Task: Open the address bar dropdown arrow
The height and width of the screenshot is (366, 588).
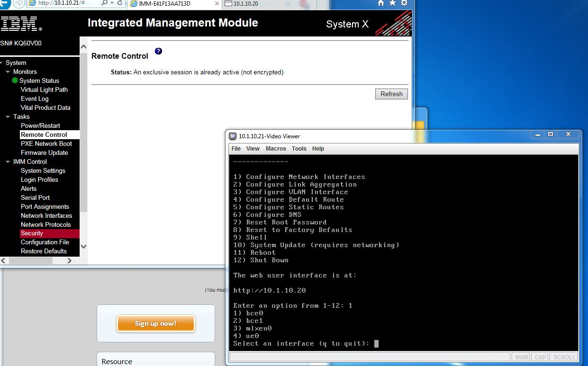Action: tap(111, 3)
